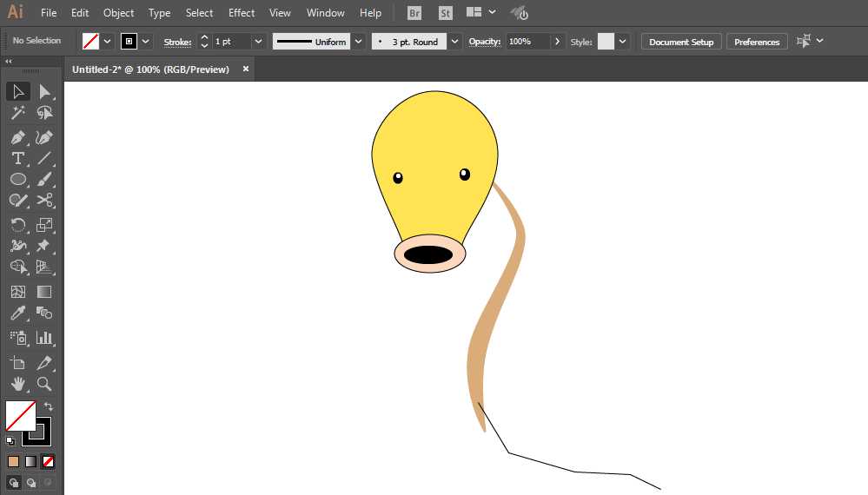The width and height of the screenshot is (868, 495).
Task: Select the Eyedropper tool
Action: click(17, 313)
